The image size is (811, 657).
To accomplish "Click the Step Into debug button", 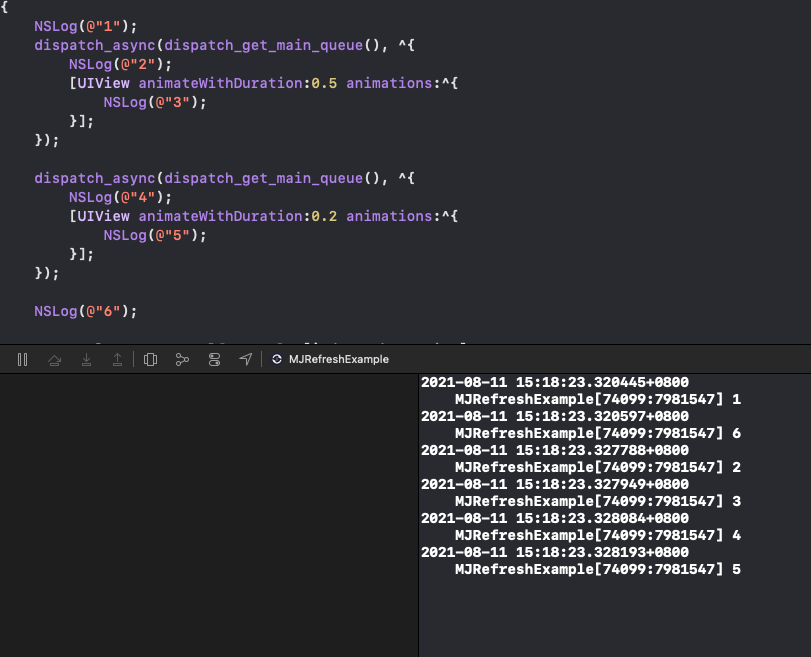I will pos(86,360).
